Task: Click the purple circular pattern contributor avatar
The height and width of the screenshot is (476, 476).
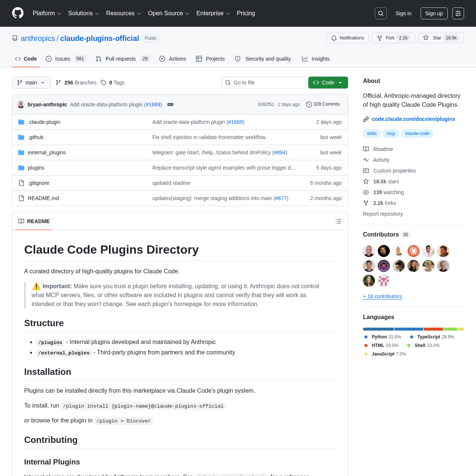Action: [x=384, y=266]
